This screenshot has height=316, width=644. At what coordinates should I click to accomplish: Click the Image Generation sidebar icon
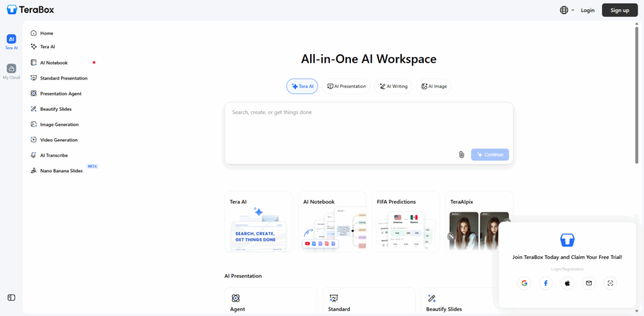tap(34, 124)
